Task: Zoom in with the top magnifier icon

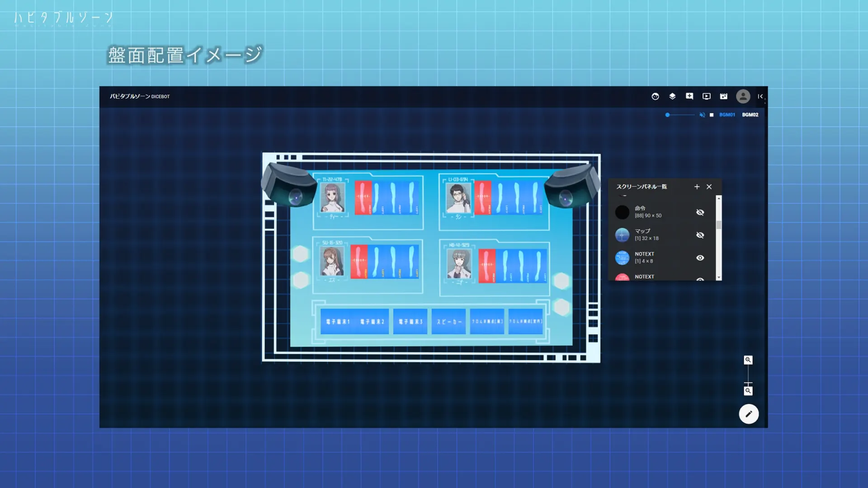Action: pos(748,360)
